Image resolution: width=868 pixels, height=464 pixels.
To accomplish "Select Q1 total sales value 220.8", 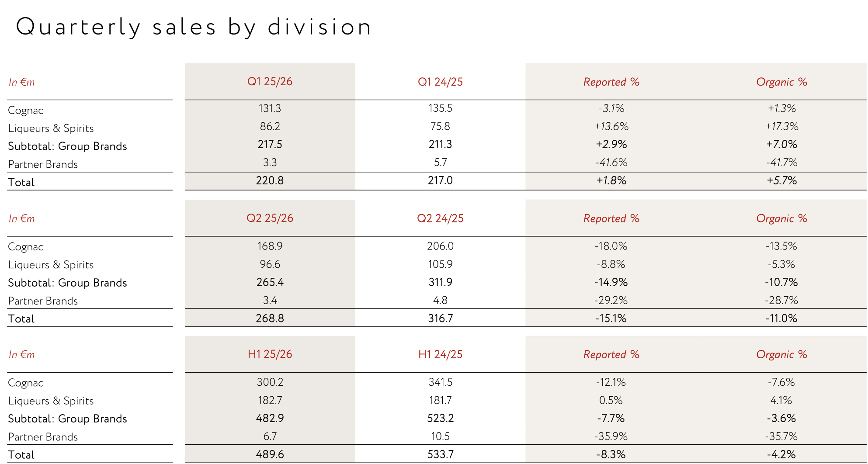I will coord(270,180).
